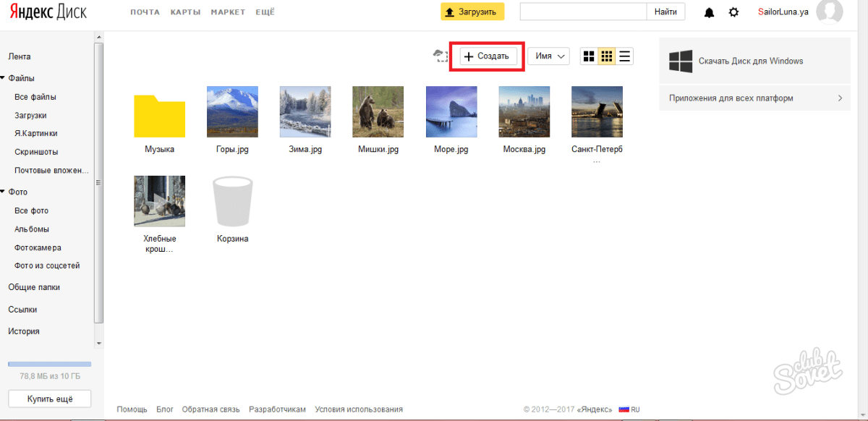Image resolution: width=868 pixels, height=421 pixels.
Task: Collapse the Фото section in sidebar
Action: point(3,192)
